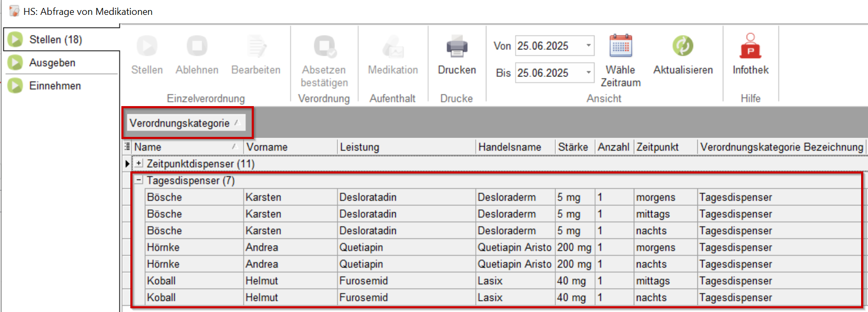Switch to the Einnehmen tab
The height and width of the screenshot is (312, 868).
coord(55,86)
